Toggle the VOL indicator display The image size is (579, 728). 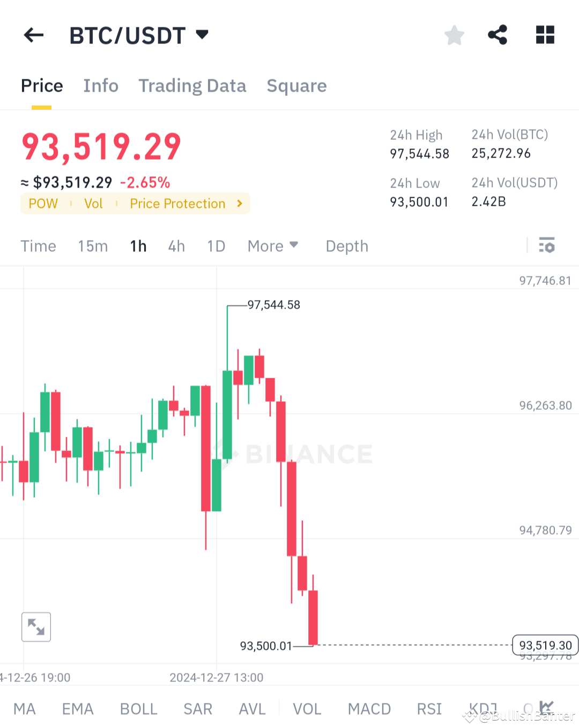pos(307,708)
